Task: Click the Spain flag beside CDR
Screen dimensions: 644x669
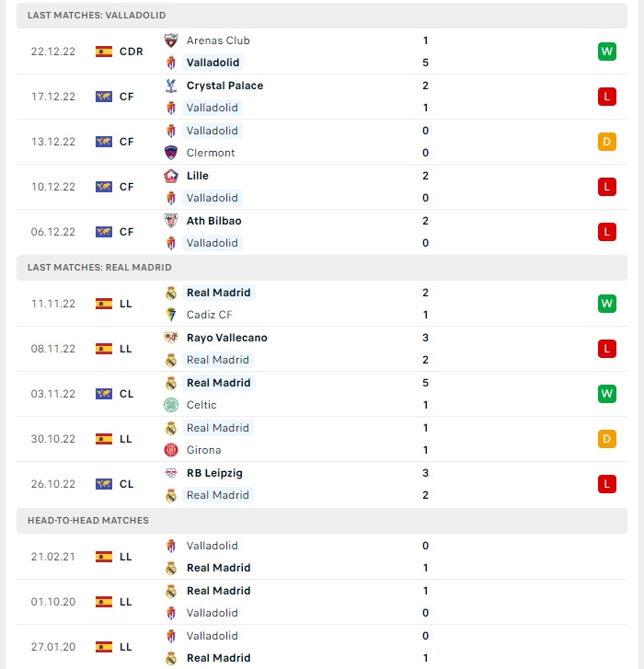Action: 104,52
